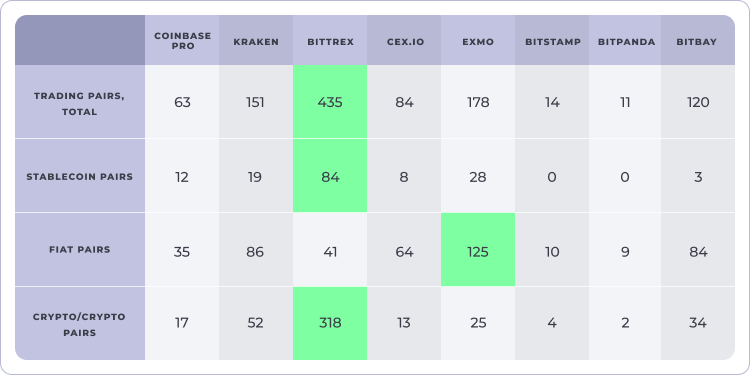Click Kraken's 151 total trading pairs value

(x=256, y=102)
